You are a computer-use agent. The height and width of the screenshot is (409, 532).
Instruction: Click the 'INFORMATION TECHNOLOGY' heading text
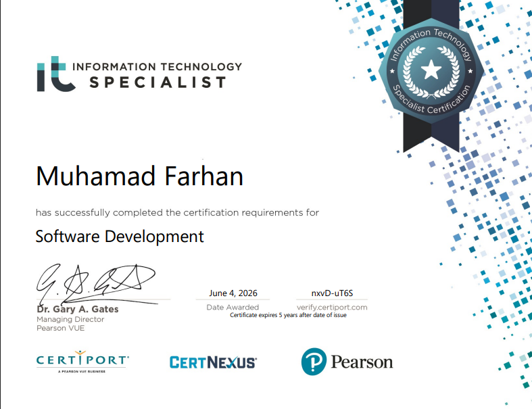coord(157,66)
